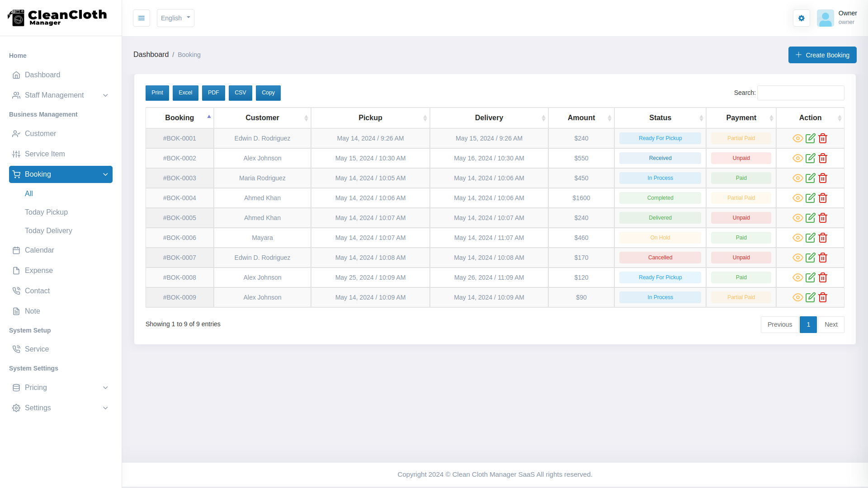Open the Dashboard breadcrumb link
Screen dimensions: 868x488
(x=151, y=54)
